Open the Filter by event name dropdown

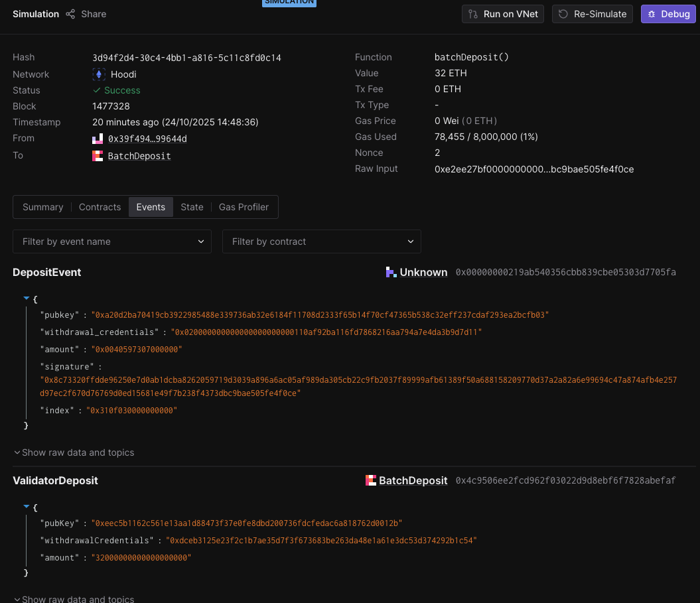[x=112, y=241]
